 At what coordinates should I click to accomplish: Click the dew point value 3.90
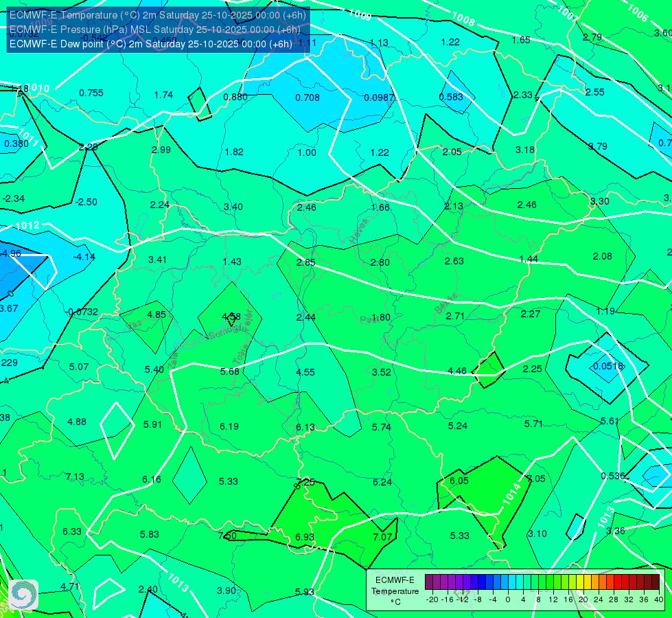tap(227, 591)
